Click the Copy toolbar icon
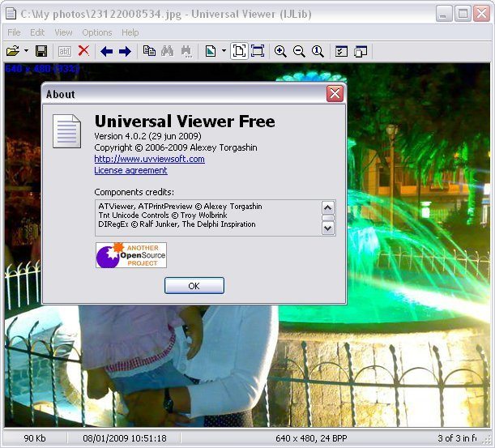The image size is (495, 448). point(149,51)
